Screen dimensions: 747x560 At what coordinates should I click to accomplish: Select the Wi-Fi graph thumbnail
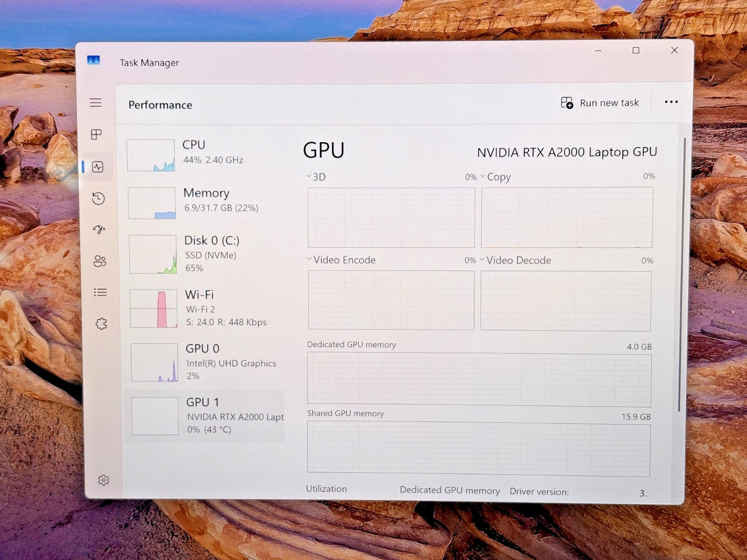[154, 308]
